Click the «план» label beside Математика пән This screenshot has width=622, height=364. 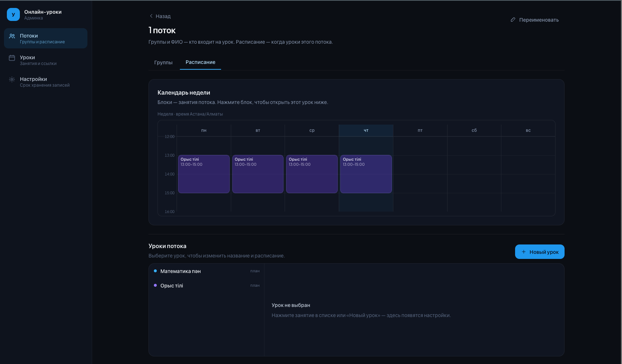255,271
